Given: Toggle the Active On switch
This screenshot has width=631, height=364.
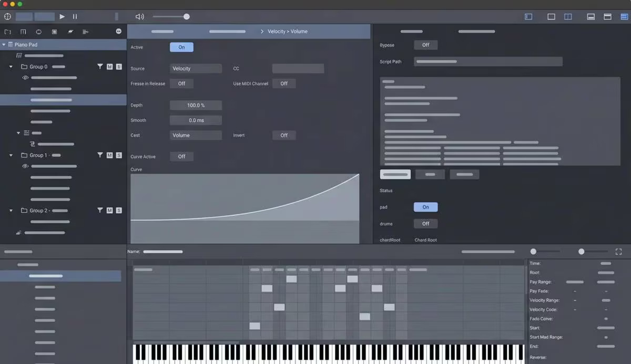Looking at the screenshot, I should (181, 47).
